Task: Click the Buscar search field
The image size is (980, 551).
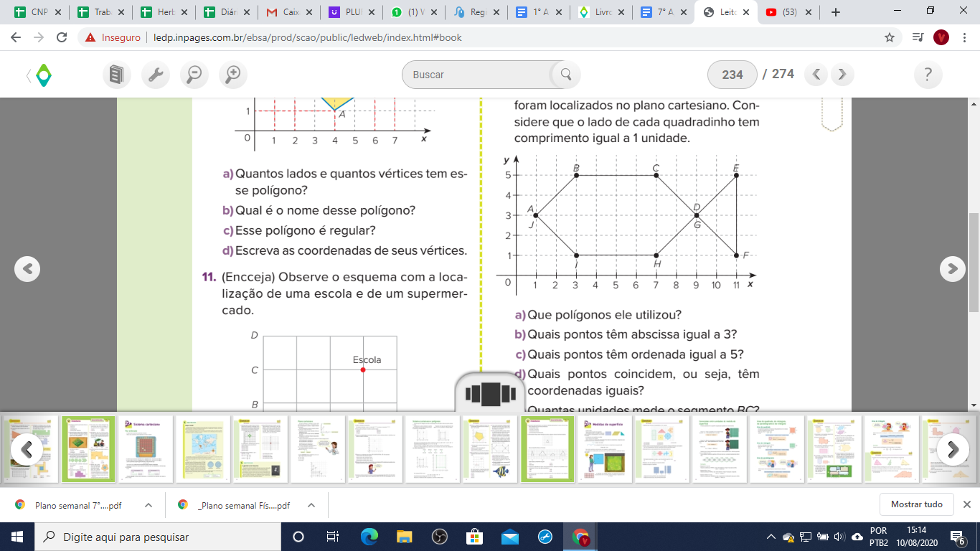Action: 480,75
